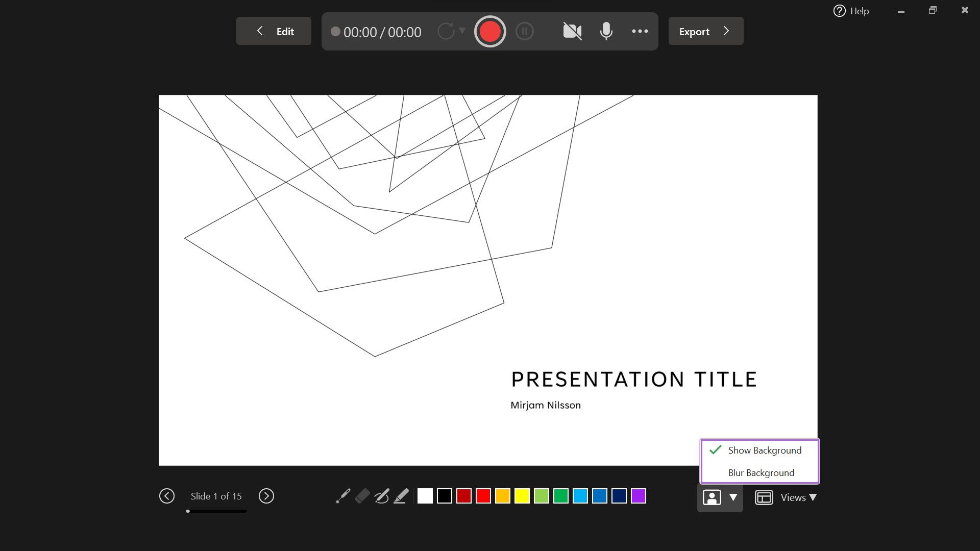This screenshot has width=980, height=551.
Task: Click the Export button
Action: [705, 32]
